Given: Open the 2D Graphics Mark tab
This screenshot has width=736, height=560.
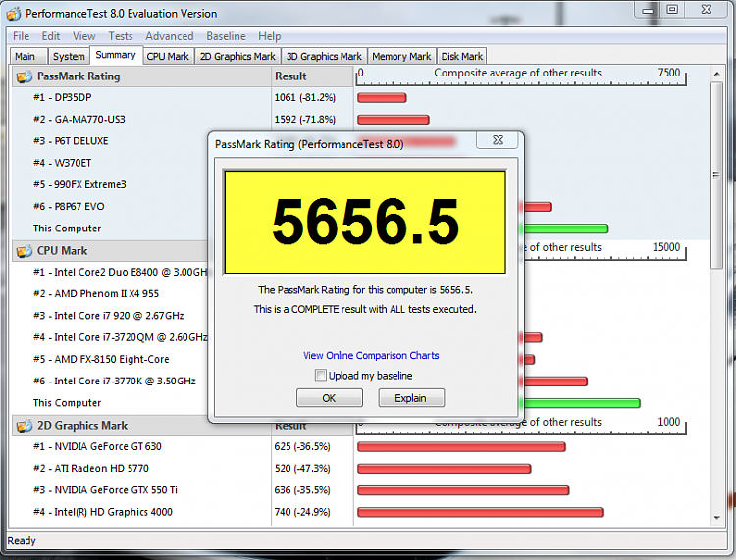Looking at the screenshot, I should [238, 56].
